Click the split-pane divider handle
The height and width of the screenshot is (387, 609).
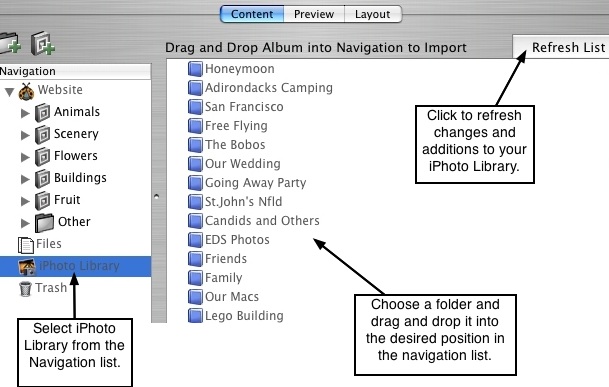pyautogui.click(x=157, y=196)
